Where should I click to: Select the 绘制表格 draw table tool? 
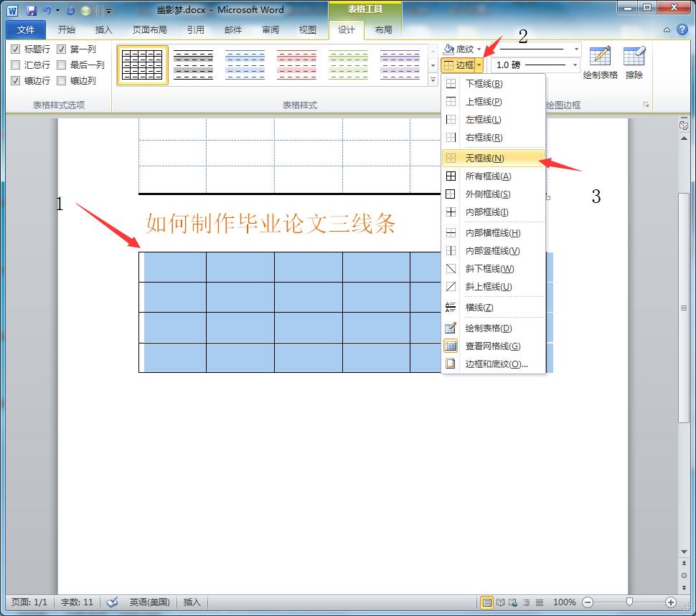(x=600, y=63)
